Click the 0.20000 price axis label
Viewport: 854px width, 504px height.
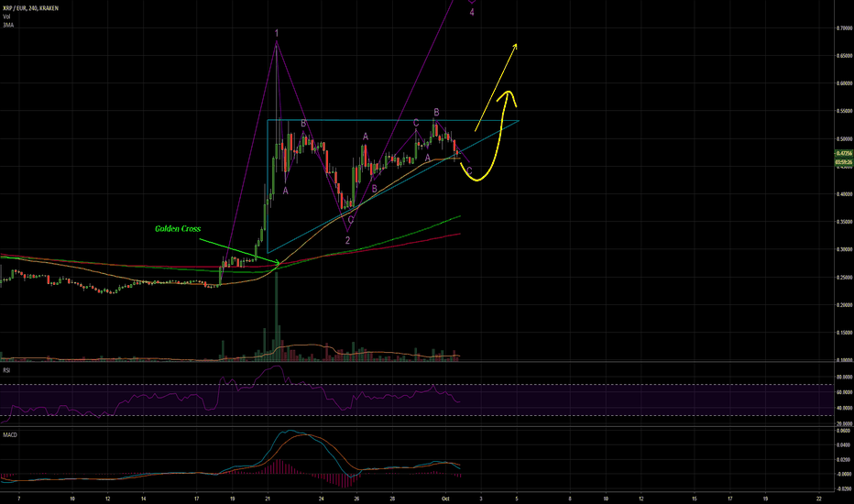coord(844,305)
